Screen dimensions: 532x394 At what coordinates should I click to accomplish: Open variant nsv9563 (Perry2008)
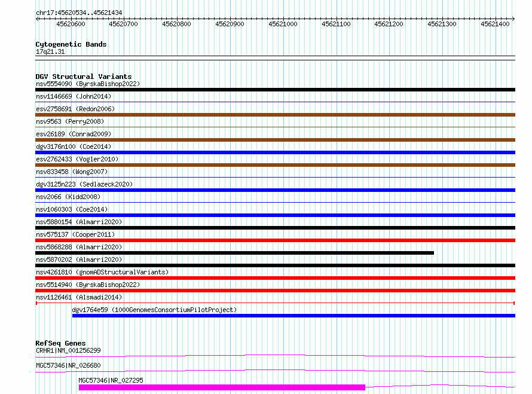pos(70,121)
